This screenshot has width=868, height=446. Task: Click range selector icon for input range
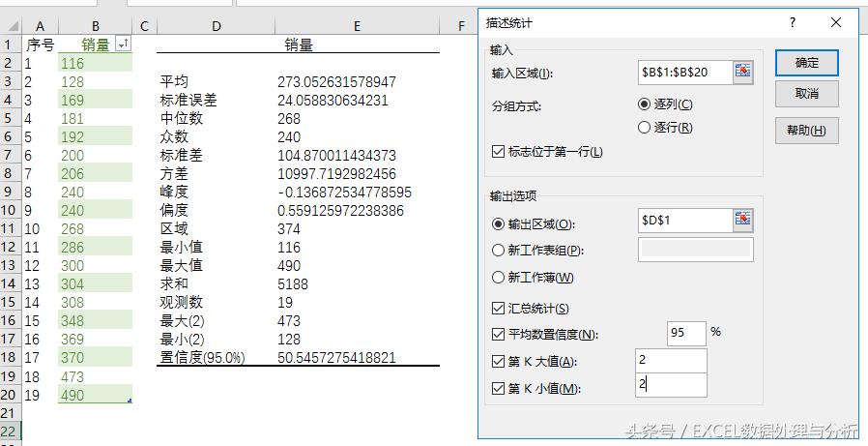[x=743, y=72]
